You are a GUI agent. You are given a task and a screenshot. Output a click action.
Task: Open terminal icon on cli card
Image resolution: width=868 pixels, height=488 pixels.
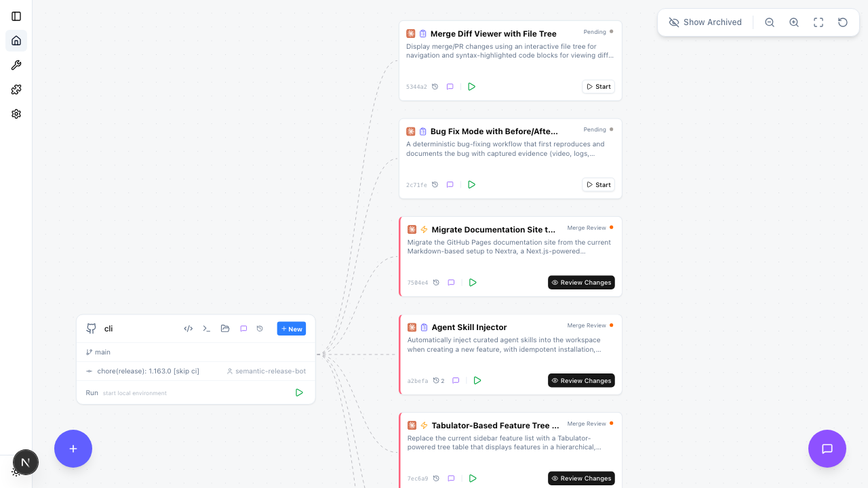207,329
